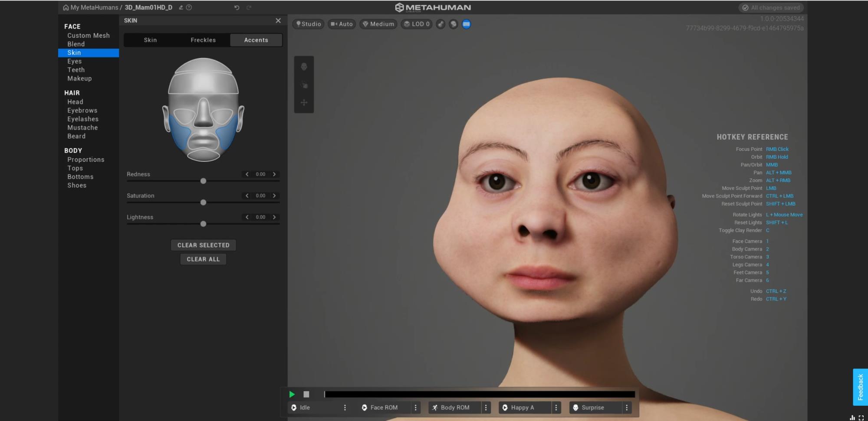Open Custom Mesh in Face section

(89, 36)
